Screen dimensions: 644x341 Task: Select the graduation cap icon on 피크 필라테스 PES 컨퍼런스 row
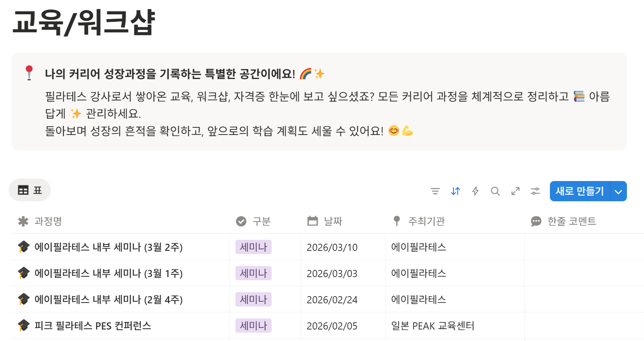coord(23,326)
